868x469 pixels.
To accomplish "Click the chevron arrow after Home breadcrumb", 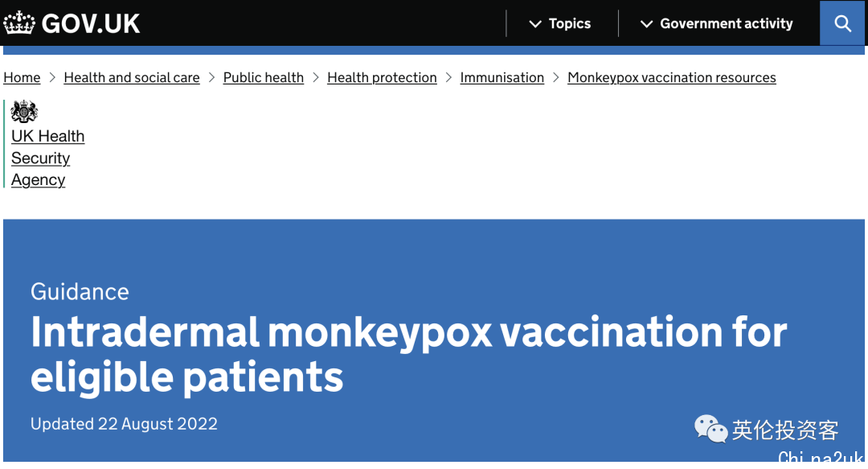I will (52, 77).
